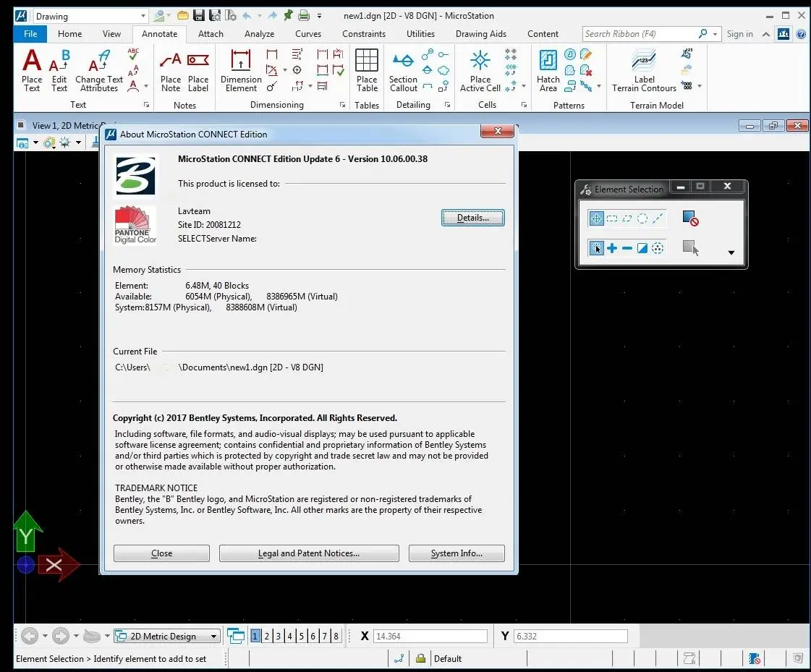
Task: Click the lock icon in status bar
Action: [420, 658]
